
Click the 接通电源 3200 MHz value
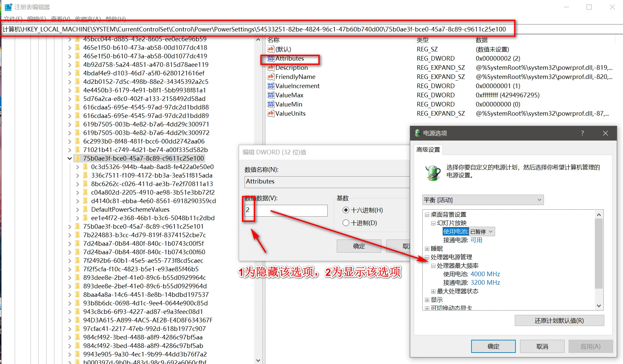pyautogui.click(x=485, y=282)
